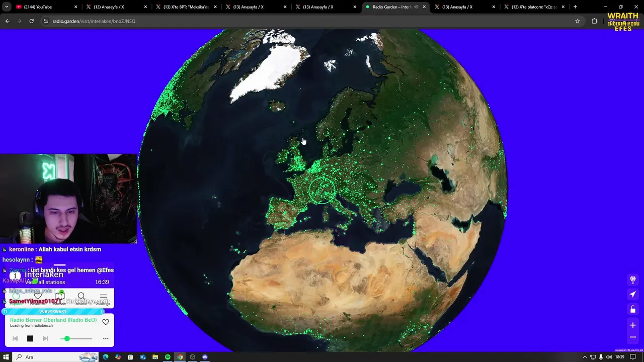This screenshot has width=644, height=362.
Task: Close the Radio Garden browser tab
Action: pyautogui.click(x=424, y=7)
